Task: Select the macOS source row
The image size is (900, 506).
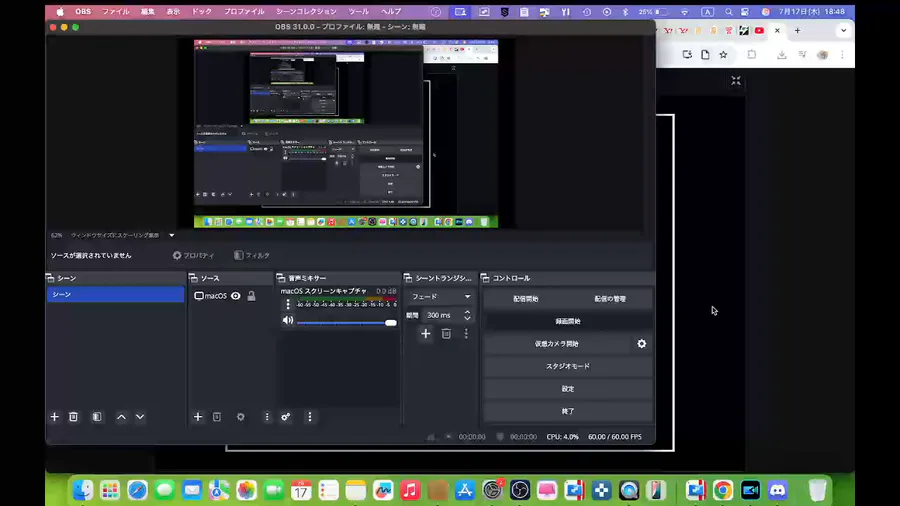Action: (x=230, y=296)
